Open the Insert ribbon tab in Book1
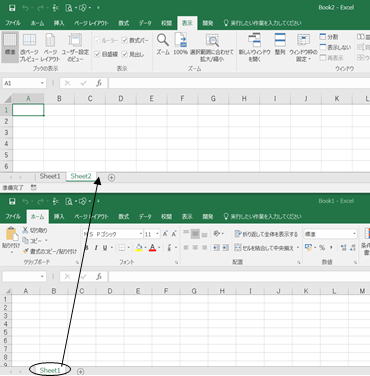This screenshot has width=370, height=376. pyautogui.click(x=59, y=216)
